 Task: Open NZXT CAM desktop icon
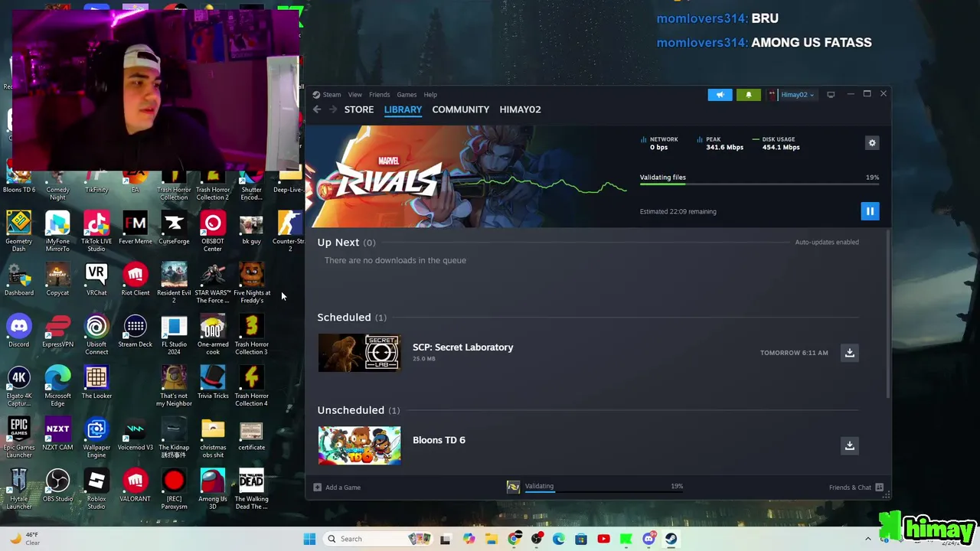(57, 435)
